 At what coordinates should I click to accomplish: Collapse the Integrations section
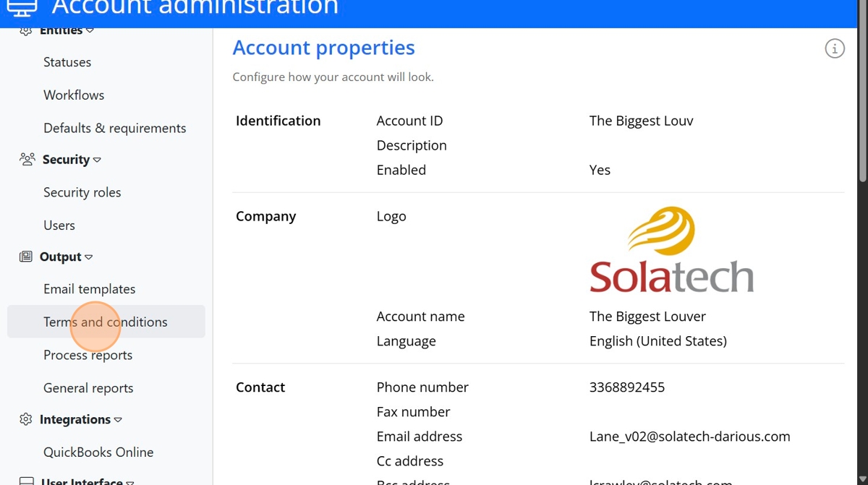coord(118,419)
